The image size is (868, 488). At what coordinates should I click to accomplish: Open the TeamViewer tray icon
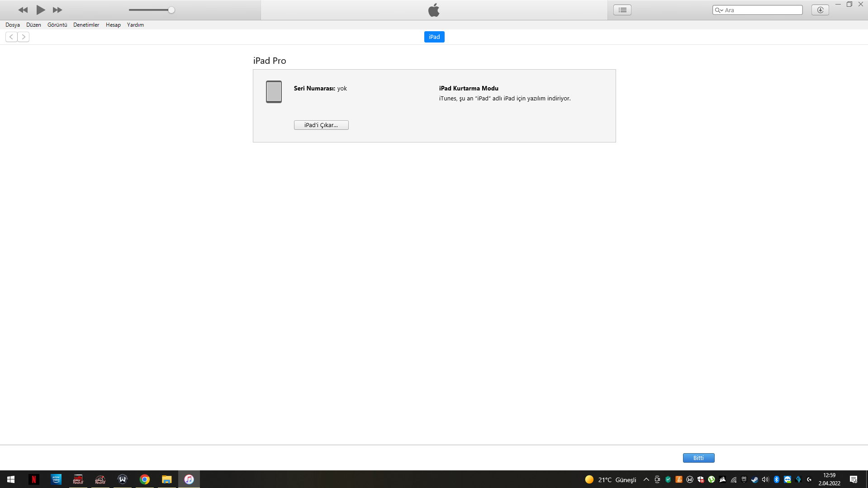(787, 480)
